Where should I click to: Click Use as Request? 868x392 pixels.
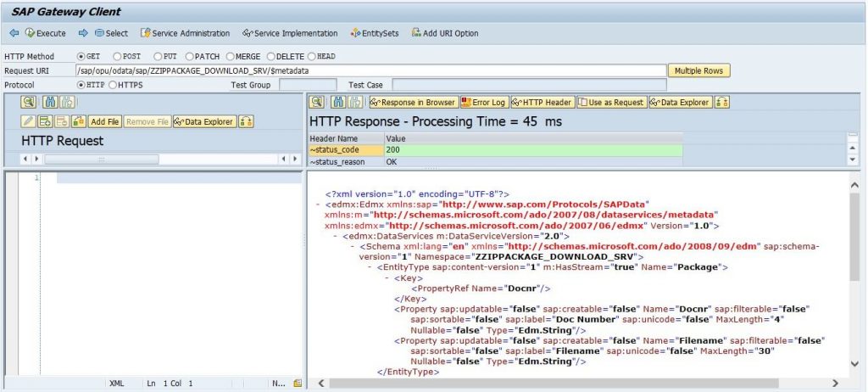(611, 102)
